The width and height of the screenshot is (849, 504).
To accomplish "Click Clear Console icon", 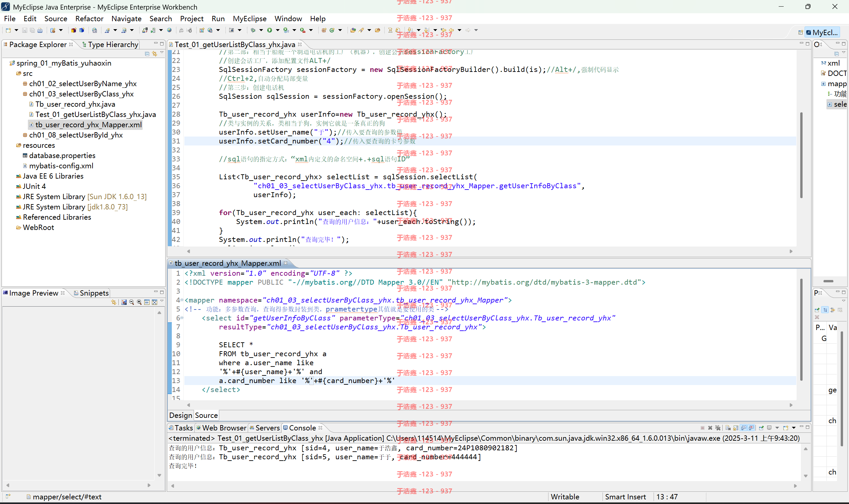I will tap(728, 428).
